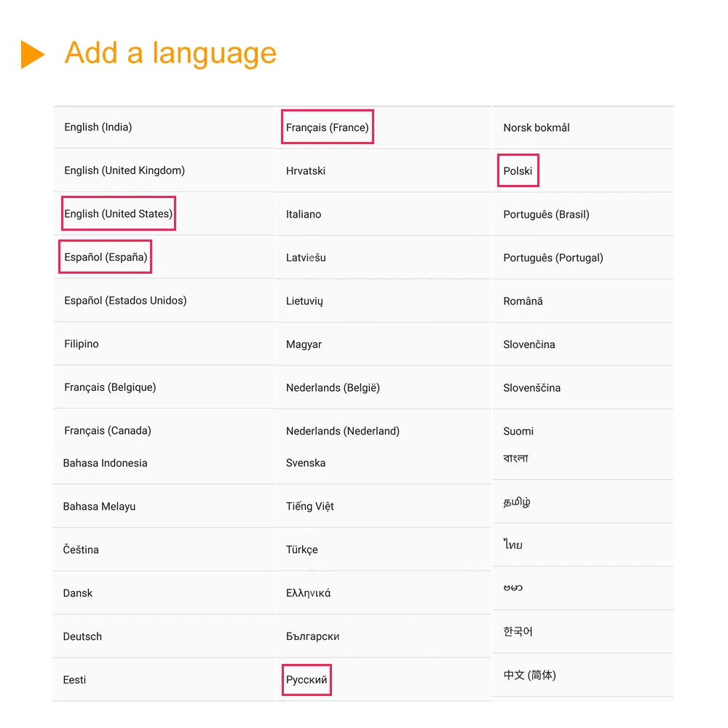Image resolution: width=728 pixels, height=728 pixels.
Task: Select Nederlands (België)
Action: 333,388
